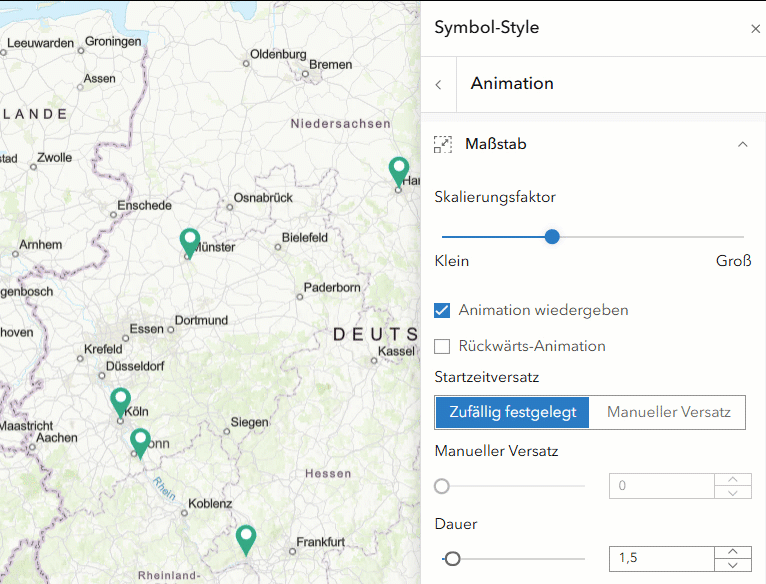Viewport: 766px width, 584px height.
Task: Click the Arnhem city label
Action: 41,244
